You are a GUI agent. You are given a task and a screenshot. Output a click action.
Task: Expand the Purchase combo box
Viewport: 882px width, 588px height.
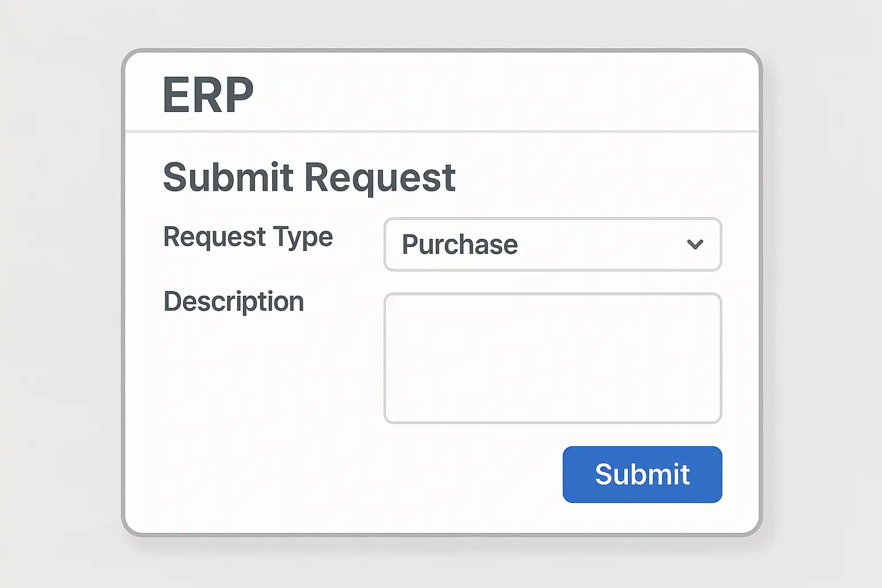pyautogui.click(x=552, y=245)
